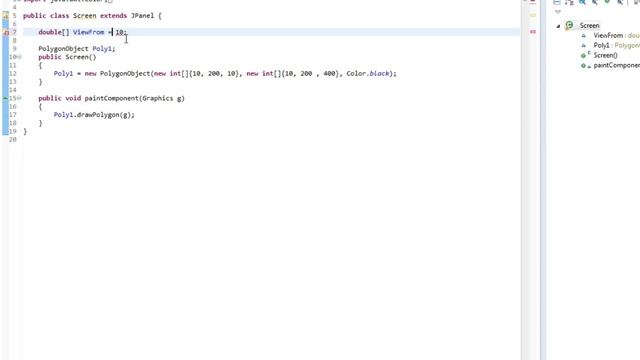This screenshot has height=360, width=640.
Task: Click 'PolygonObject' type on line 9
Action: pos(63,49)
